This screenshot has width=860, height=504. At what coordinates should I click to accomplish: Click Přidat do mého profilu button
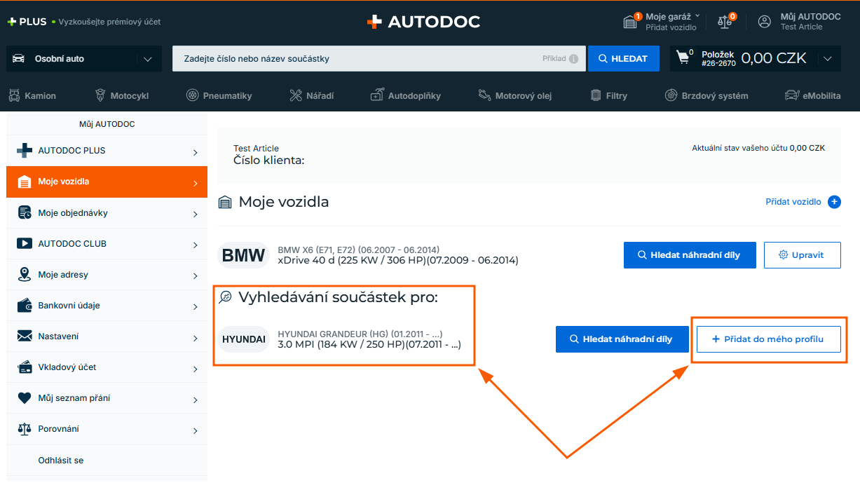(x=768, y=339)
